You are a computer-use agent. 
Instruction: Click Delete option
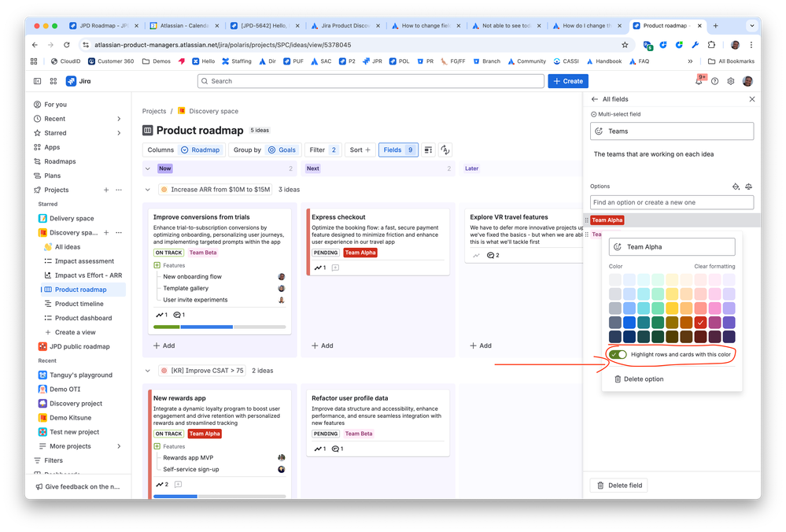(639, 379)
